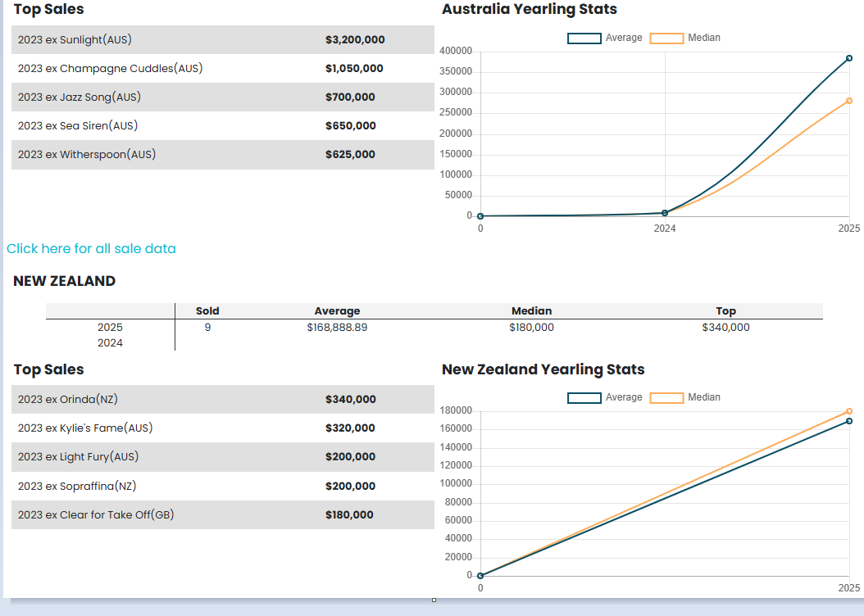The width and height of the screenshot is (864, 616).
Task: Click the 2025 Median point on New Zealand chart
Action: tap(849, 411)
